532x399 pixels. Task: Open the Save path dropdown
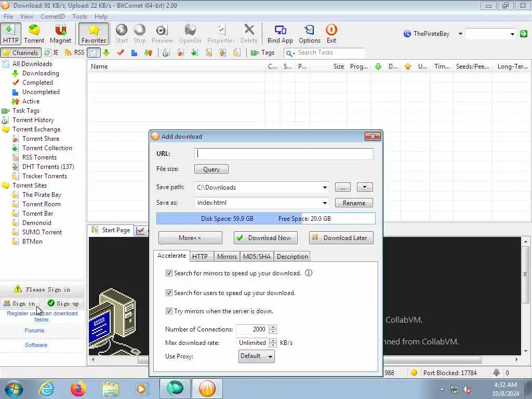[x=325, y=187]
